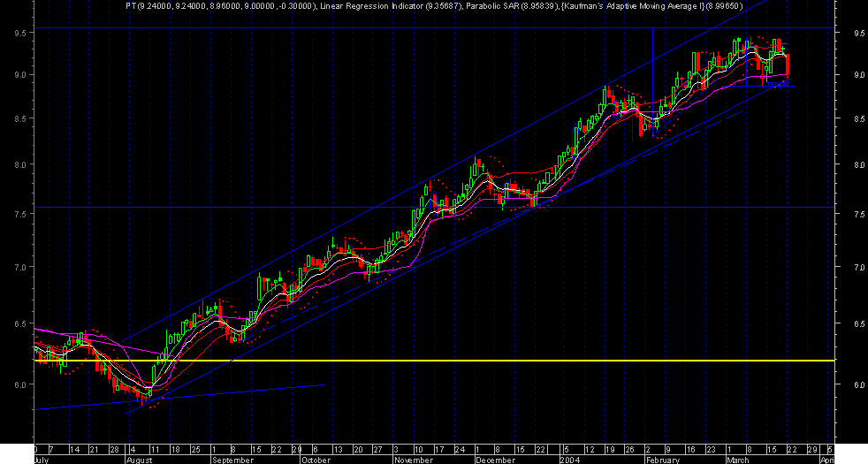Click the date tick labeled 13
This screenshot has height=464, width=868.
tap(338, 449)
